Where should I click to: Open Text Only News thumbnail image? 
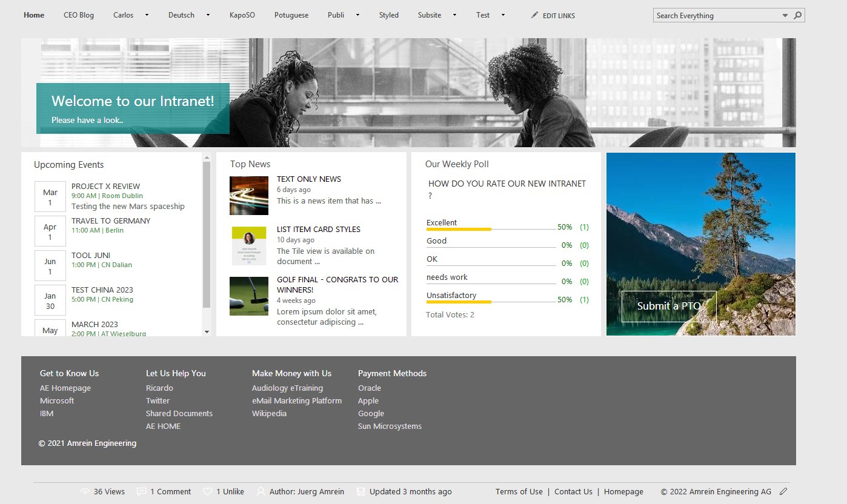tap(249, 196)
